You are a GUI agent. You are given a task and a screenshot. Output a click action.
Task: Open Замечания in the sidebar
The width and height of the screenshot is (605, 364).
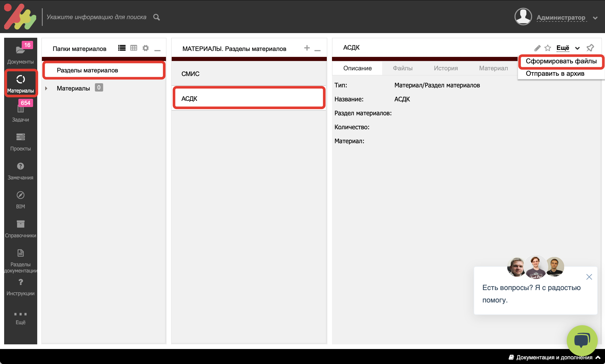point(20,170)
